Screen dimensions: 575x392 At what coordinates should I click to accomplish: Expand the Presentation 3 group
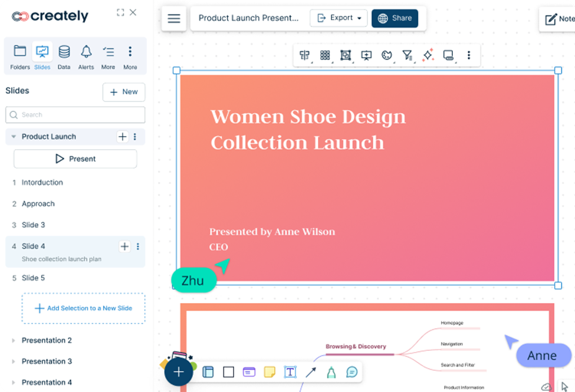[x=14, y=361]
